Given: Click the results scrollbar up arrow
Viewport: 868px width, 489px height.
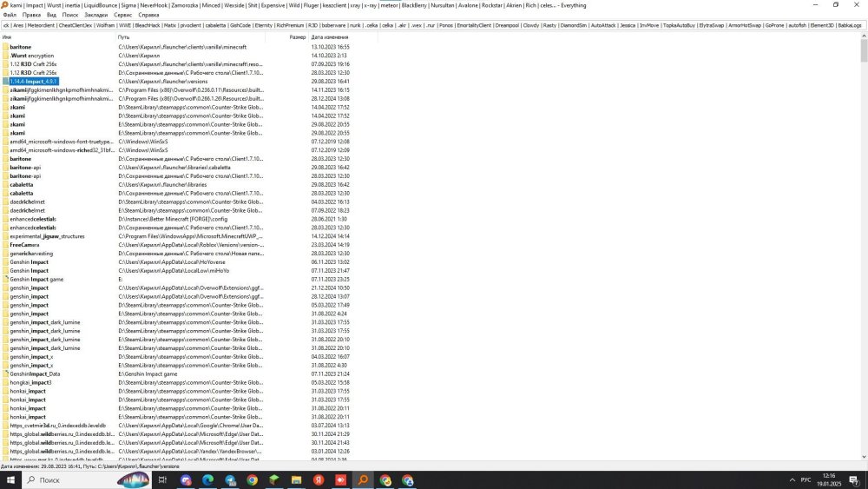Looking at the screenshot, I should click(x=864, y=36).
